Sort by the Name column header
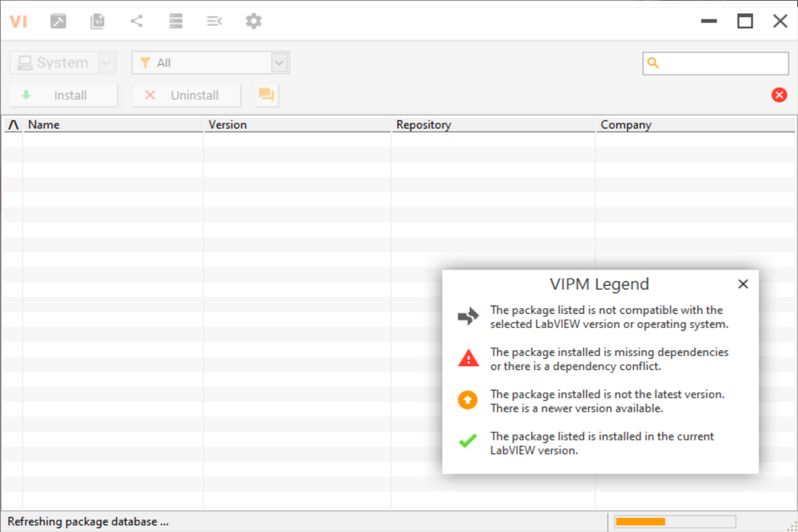The image size is (798, 532). point(112,125)
